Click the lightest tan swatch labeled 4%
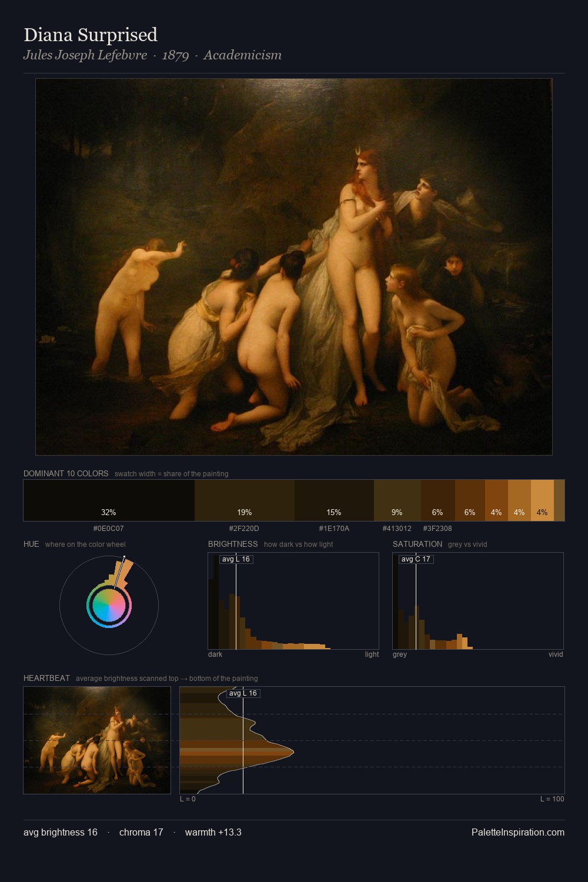 coord(542,500)
